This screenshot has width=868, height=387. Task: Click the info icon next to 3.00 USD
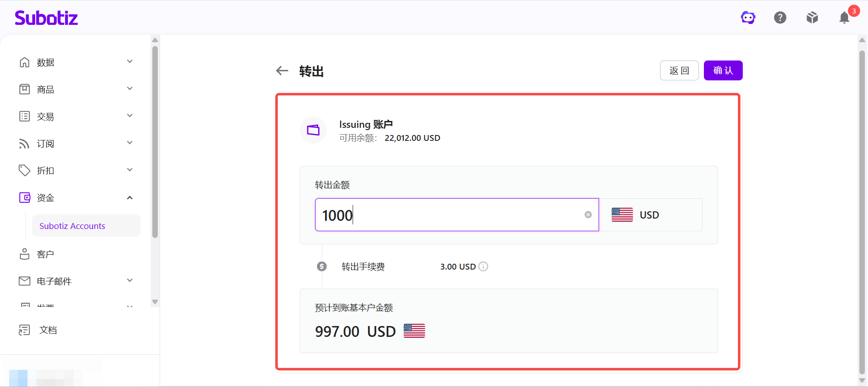[483, 266]
